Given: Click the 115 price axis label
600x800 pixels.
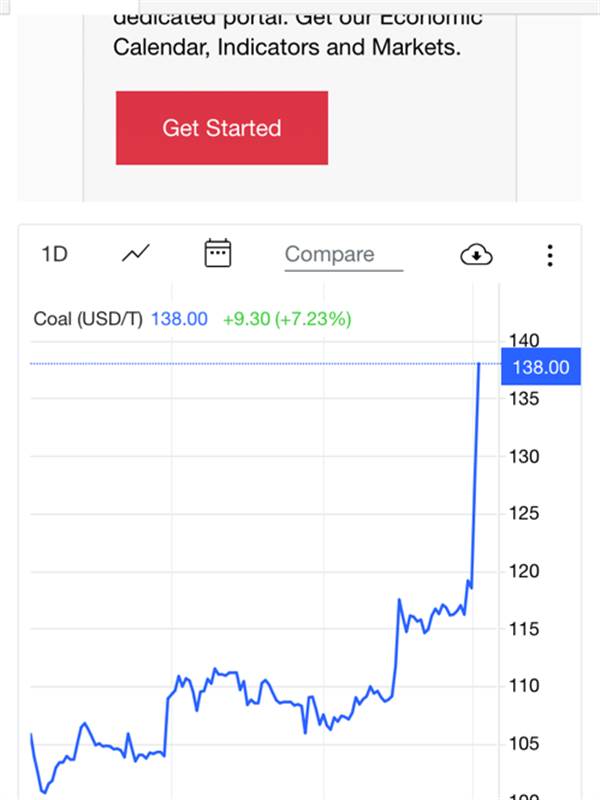Looking at the screenshot, I should (523, 629).
